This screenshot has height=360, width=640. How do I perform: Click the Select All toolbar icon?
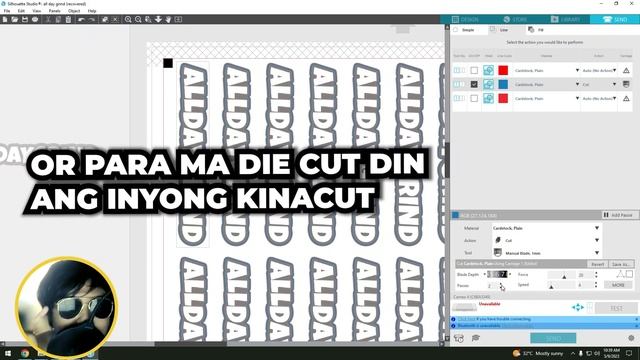click(x=105, y=19)
